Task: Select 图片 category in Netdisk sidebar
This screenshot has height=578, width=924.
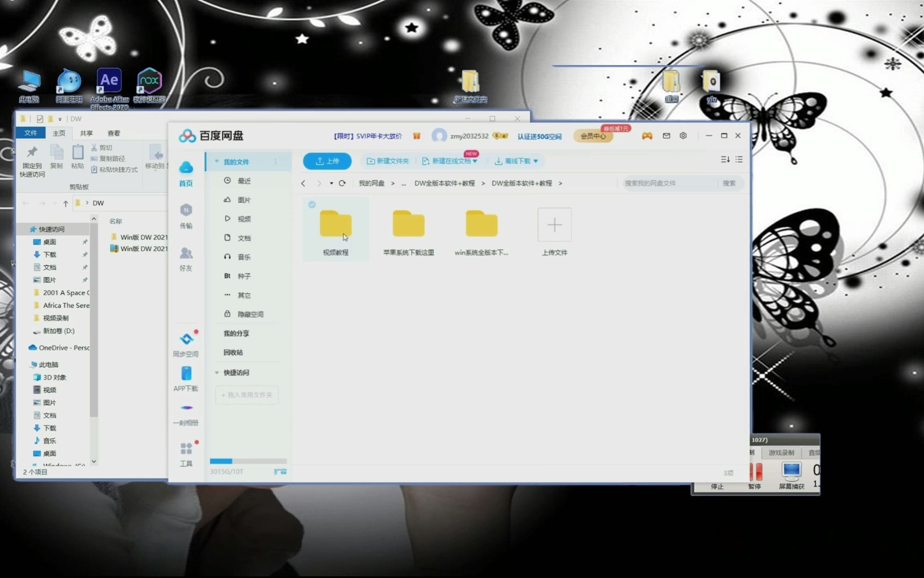Action: [x=244, y=200]
